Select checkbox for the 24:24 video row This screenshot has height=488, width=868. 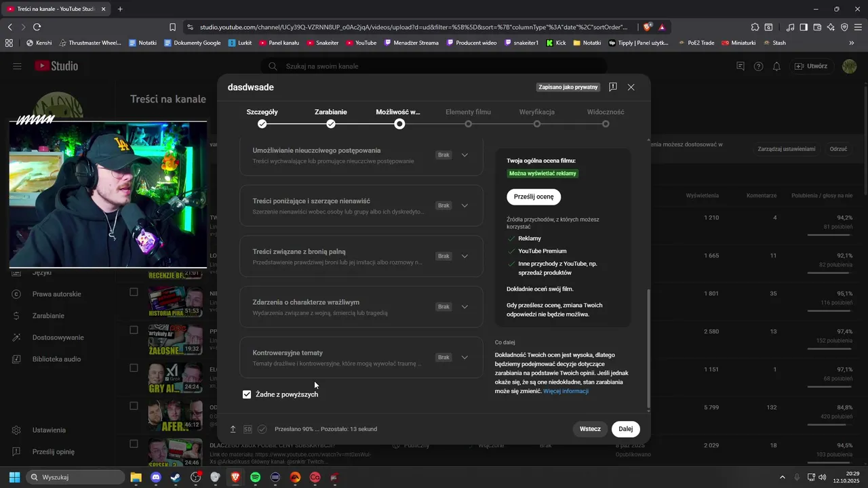point(134,368)
